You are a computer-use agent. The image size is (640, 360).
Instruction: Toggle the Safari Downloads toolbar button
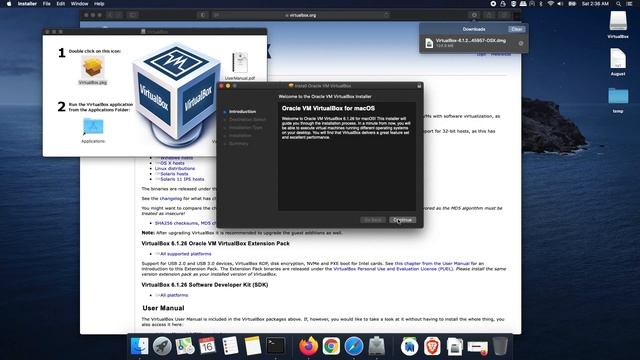pyautogui.click(x=474, y=15)
